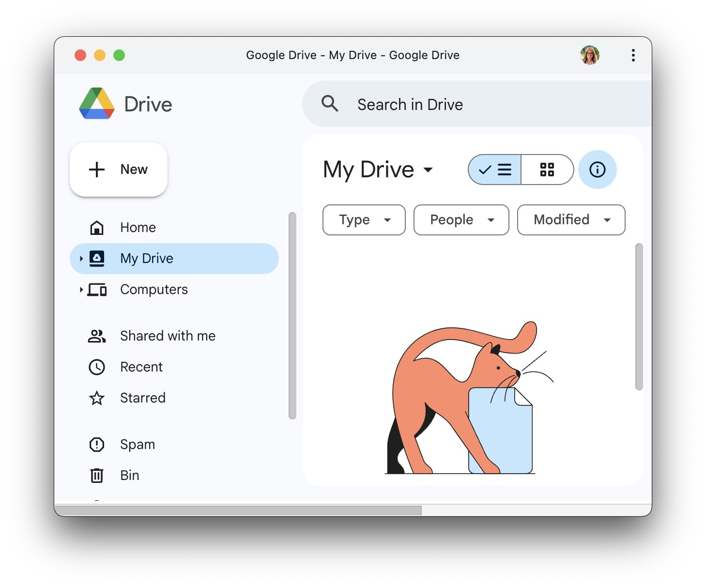Go to Home in sidebar

[x=174, y=228]
